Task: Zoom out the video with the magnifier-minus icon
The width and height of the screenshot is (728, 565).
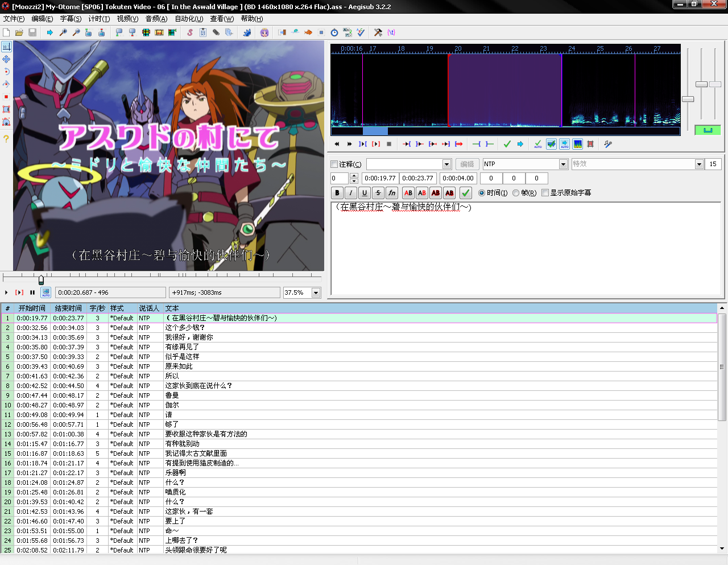Action: pos(76,32)
